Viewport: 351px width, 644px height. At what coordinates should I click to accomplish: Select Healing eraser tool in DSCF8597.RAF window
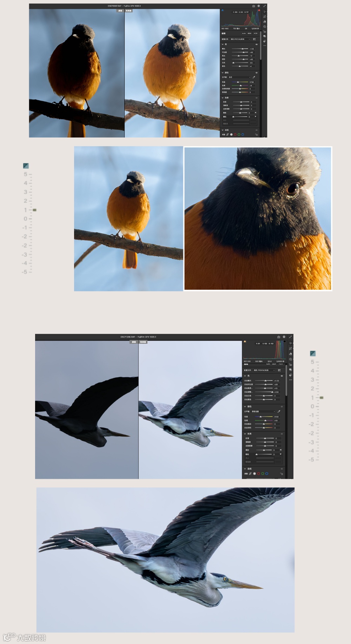pos(265,22)
